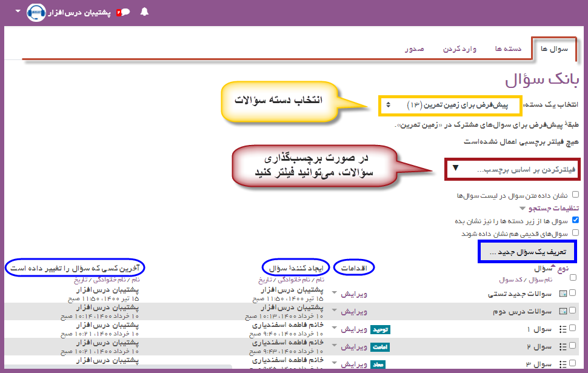588x373 pixels.
Task: Click the معاد tag badge
Action: [x=378, y=365]
